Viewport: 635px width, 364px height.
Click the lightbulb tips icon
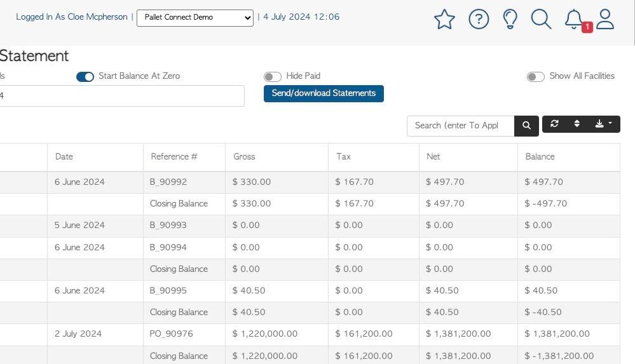pyautogui.click(x=510, y=19)
